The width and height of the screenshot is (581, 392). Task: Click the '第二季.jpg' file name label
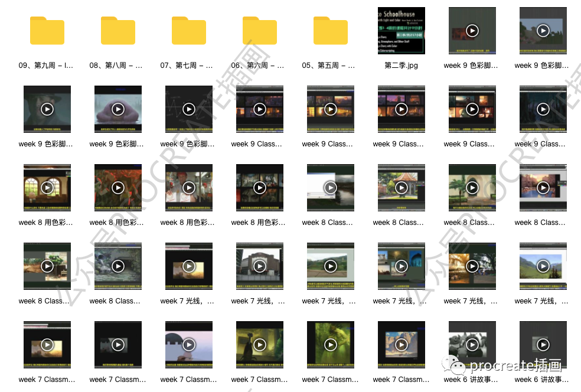(x=402, y=66)
